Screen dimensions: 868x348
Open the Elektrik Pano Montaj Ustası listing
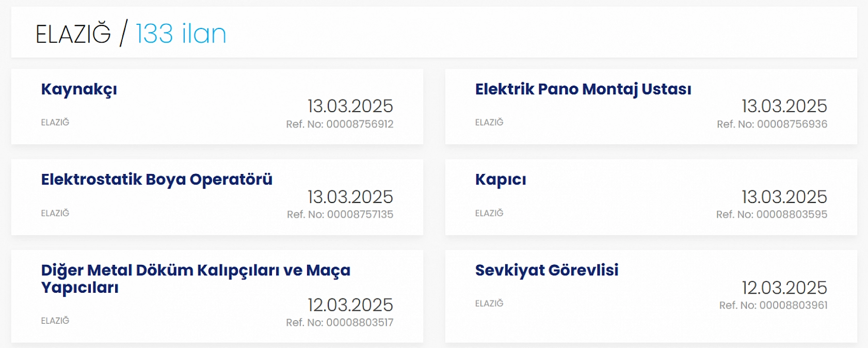583,89
